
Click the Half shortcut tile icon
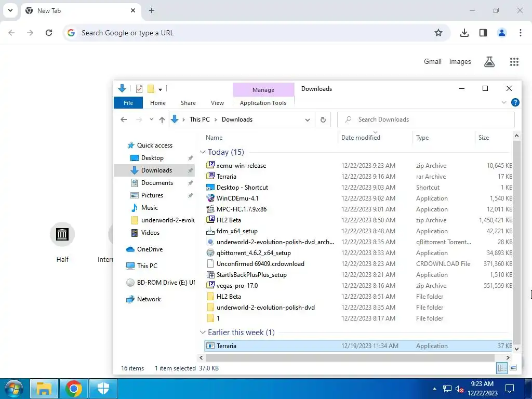62,234
